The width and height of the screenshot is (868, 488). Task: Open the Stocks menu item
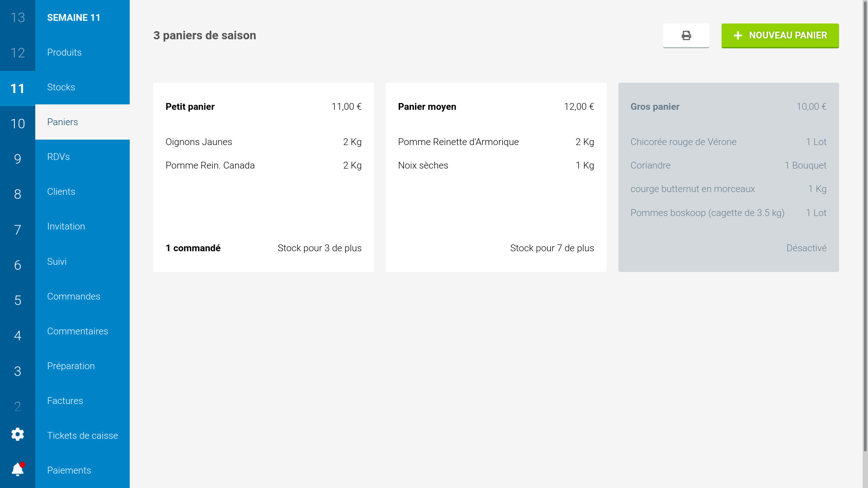click(61, 87)
